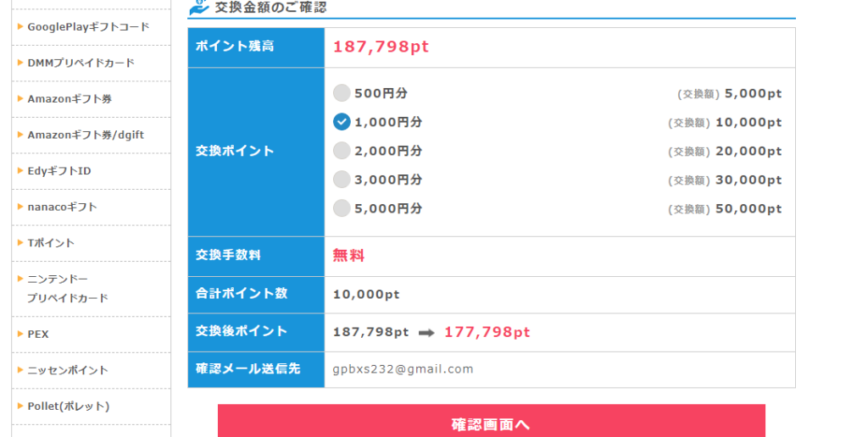Viewport: 868px width, 437px height.
Task: Click the ポイント残高 header cell
Action: [256, 47]
